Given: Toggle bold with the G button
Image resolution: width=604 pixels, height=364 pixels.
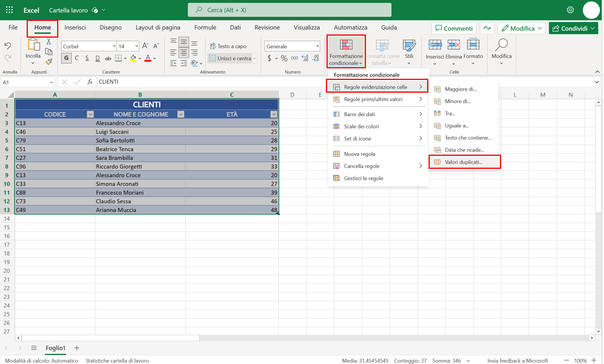Looking at the screenshot, I should [x=66, y=58].
